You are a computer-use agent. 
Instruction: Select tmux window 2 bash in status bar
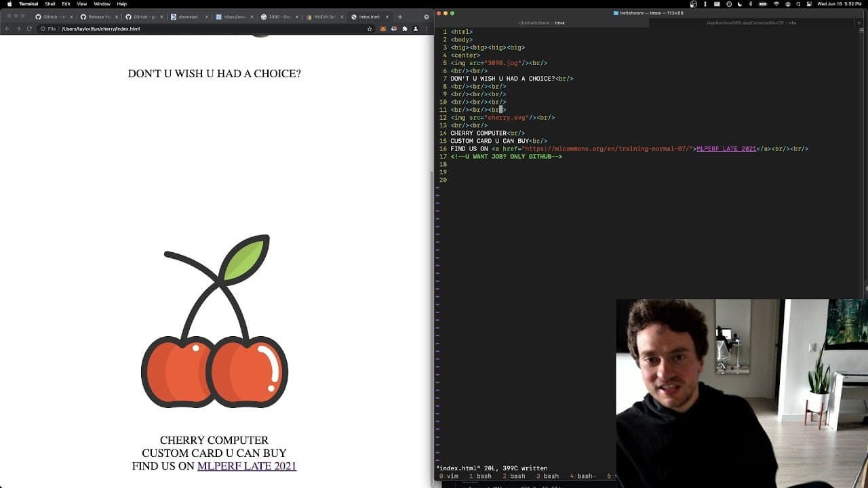click(x=514, y=476)
